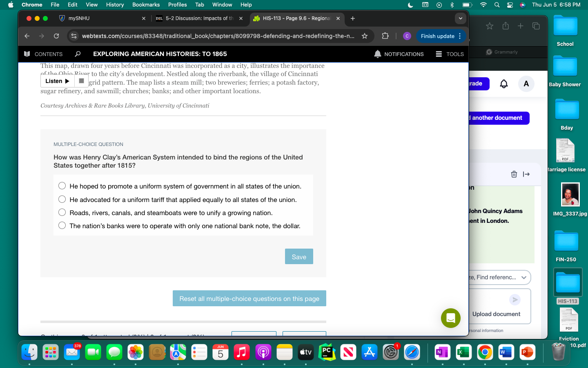Click the Grammarly icon
This screenshot has height=368, width=588.
488,52
